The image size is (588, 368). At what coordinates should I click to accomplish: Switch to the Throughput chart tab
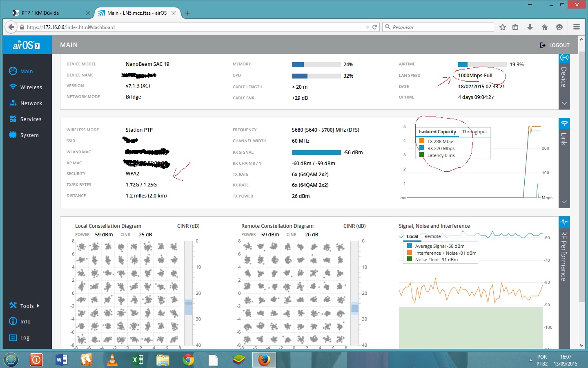tap(474, 132)
